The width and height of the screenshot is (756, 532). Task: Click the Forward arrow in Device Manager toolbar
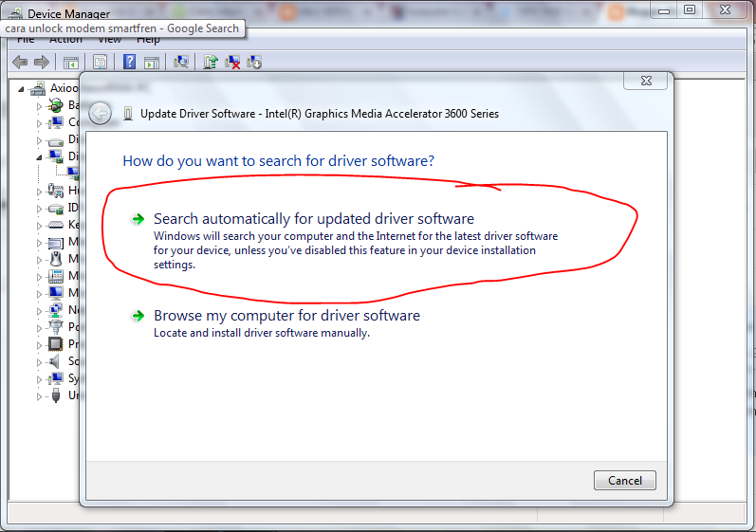point(42,63)
